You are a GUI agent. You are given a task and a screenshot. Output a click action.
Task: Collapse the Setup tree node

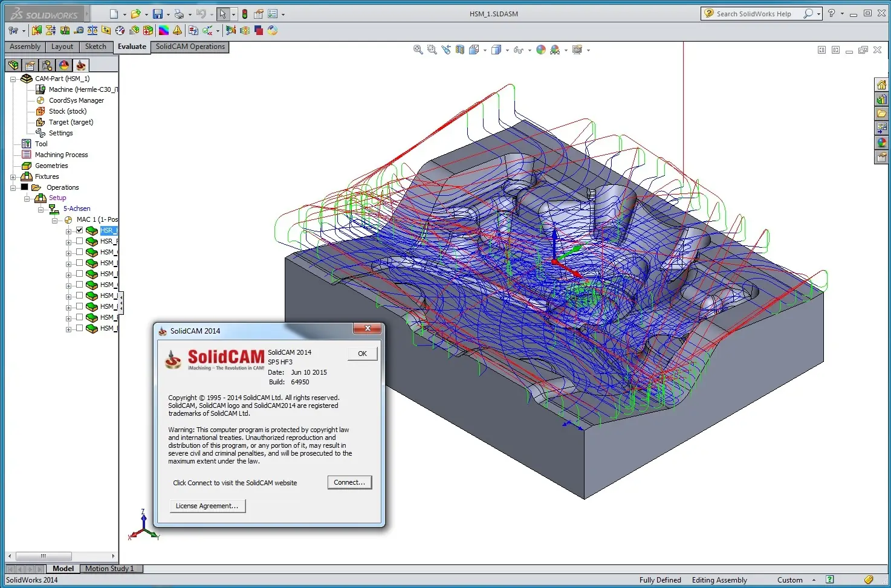coord(27,199)
